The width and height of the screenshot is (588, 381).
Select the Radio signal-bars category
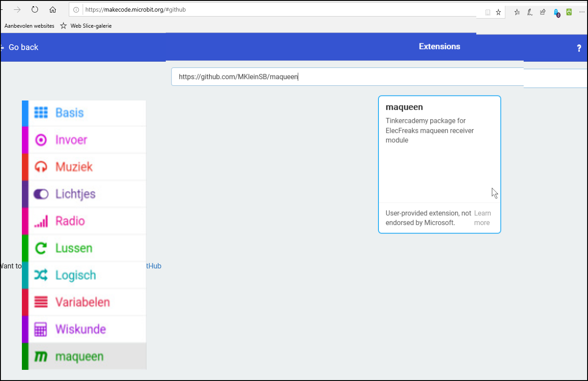click(x=84, y=221)
